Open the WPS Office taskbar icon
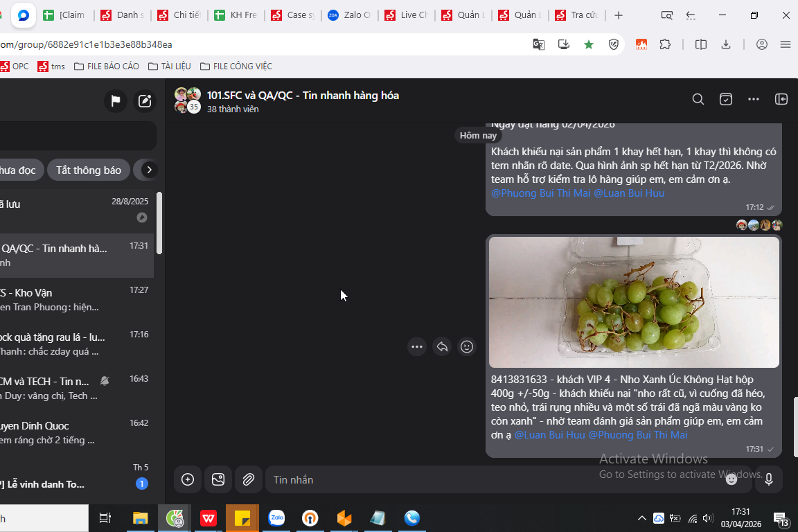 click(208, 518)
